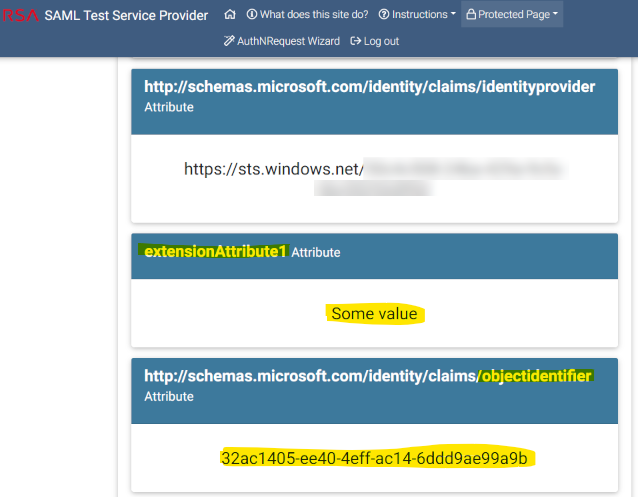
Task: Select the extensionAttribute1 attribute name
Action: tap(215, 251)
